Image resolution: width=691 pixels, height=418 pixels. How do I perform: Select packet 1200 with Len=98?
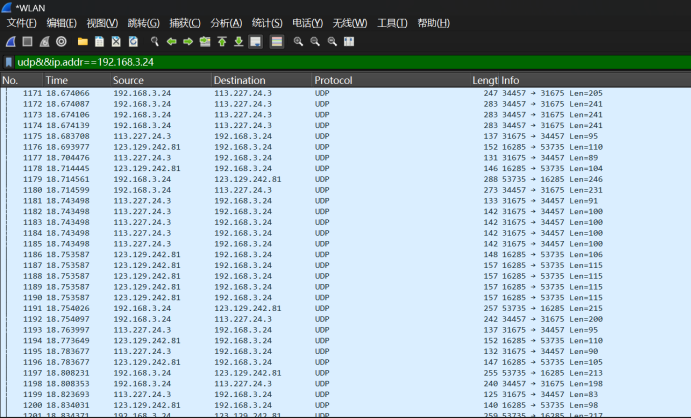(346, 405)
